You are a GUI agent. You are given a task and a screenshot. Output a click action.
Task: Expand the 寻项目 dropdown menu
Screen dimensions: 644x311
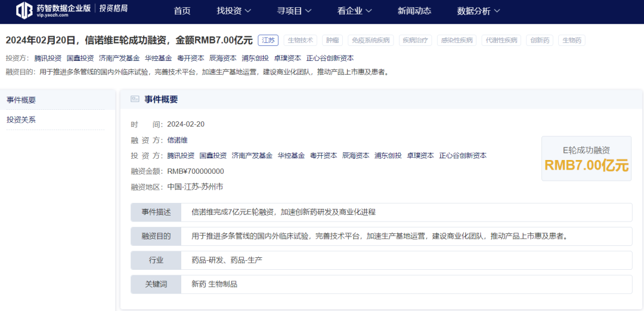294,11
